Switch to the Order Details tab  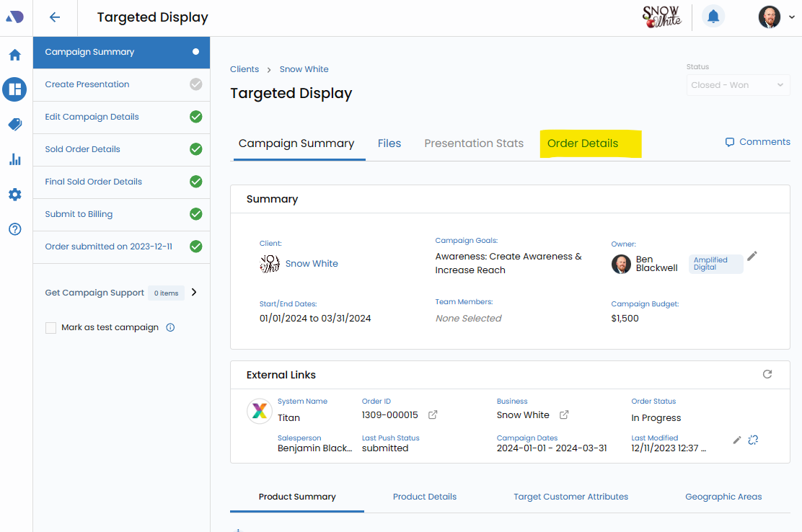tap(582, 143)
